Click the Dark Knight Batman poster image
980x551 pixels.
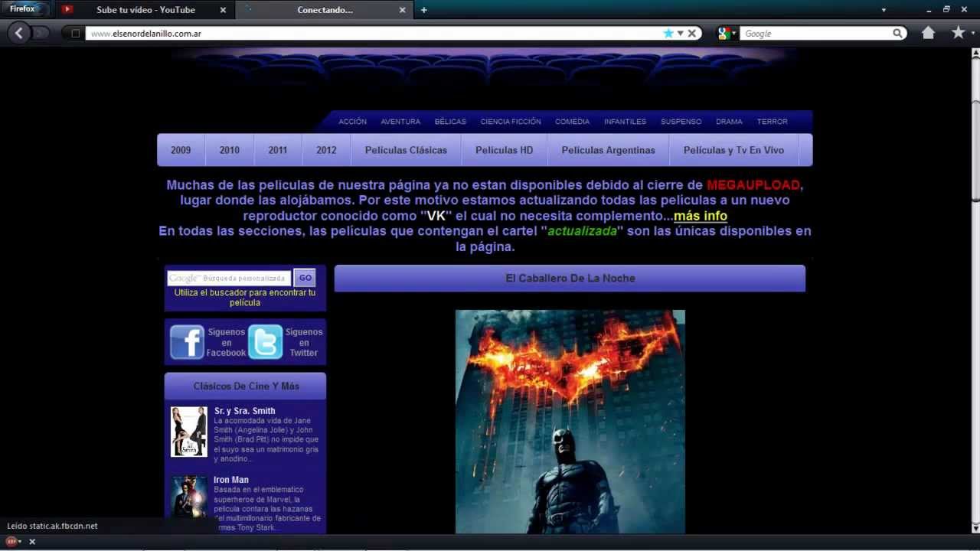tap(570, 422)
